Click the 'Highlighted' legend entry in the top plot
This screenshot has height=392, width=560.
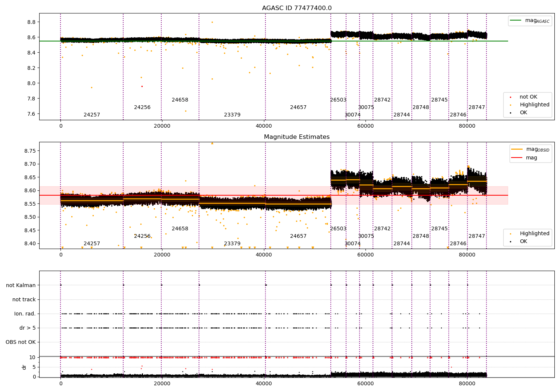click(x=530, y=105)
